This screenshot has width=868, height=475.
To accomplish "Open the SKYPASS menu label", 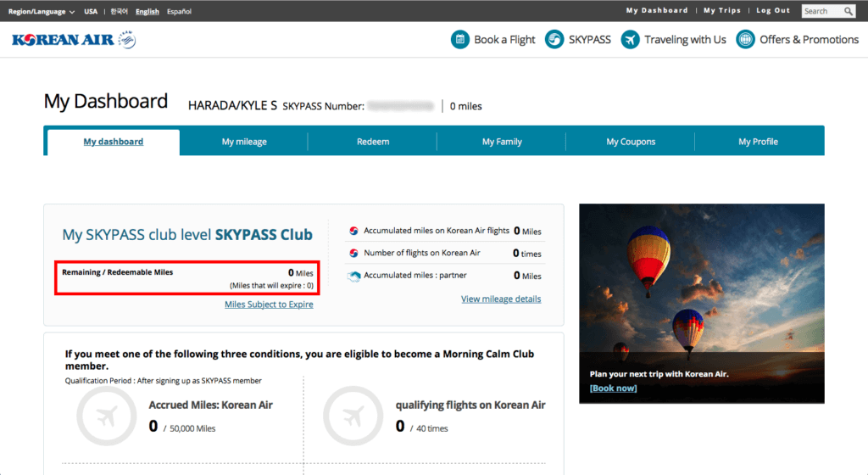I will [590, 39].
